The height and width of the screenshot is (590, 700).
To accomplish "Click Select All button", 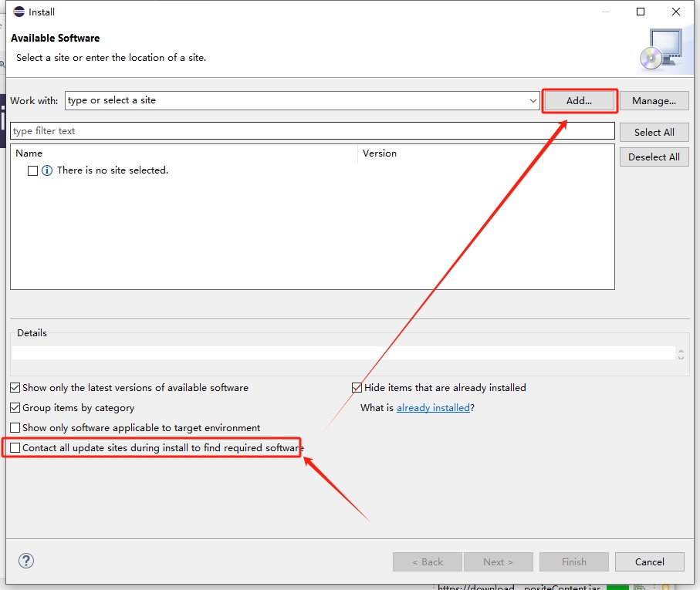I will pos(654,133).
